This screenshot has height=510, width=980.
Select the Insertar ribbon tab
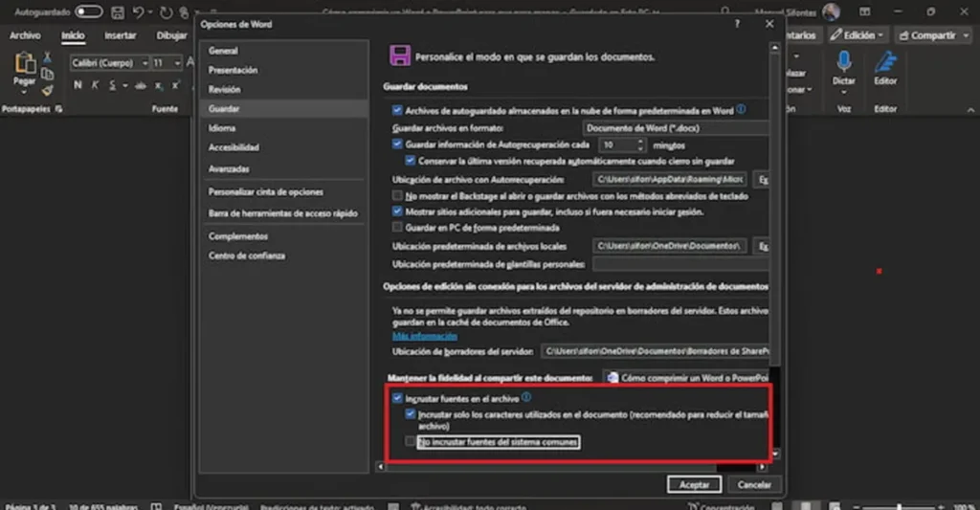click(x=120, y=35)
